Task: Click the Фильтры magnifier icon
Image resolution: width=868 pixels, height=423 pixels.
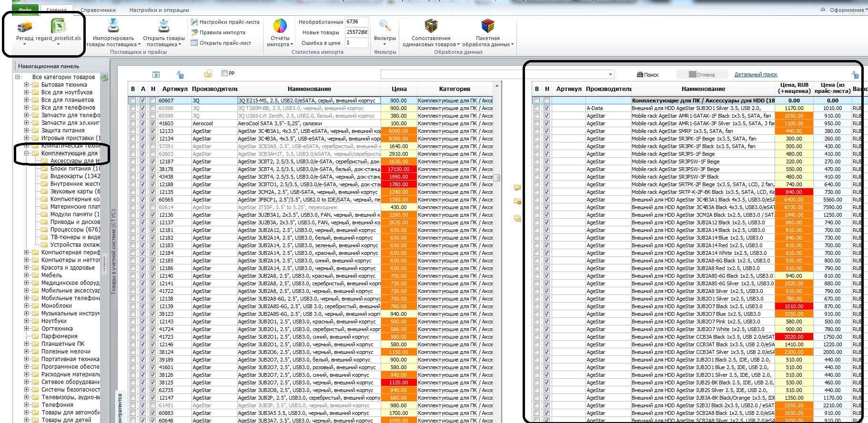Action: (x=385, y=26)
